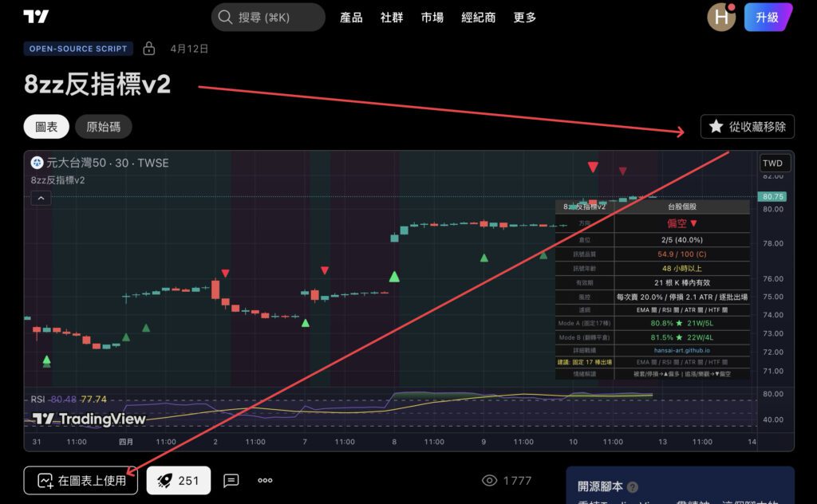Switch to the 原始碼 tab
Viewport: 817px width, 504px height.
click(103, 127)
